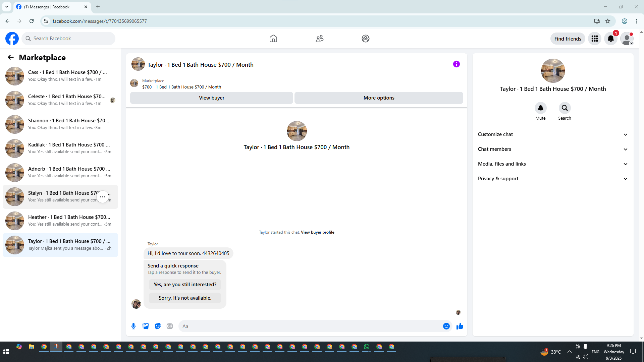Go to the Home feed icon
The width and height of the screenshot is (644, 362).
273,39
